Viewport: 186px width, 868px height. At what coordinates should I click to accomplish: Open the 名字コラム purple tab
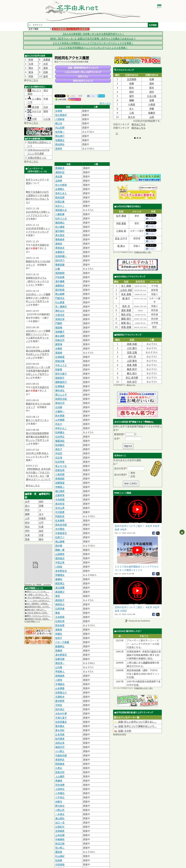83,76
